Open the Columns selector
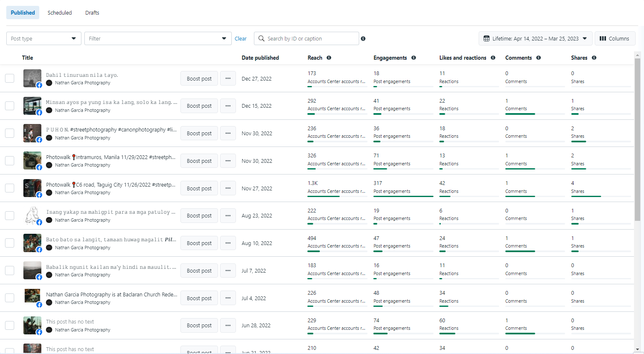The image size is (644, 354). 615,38
